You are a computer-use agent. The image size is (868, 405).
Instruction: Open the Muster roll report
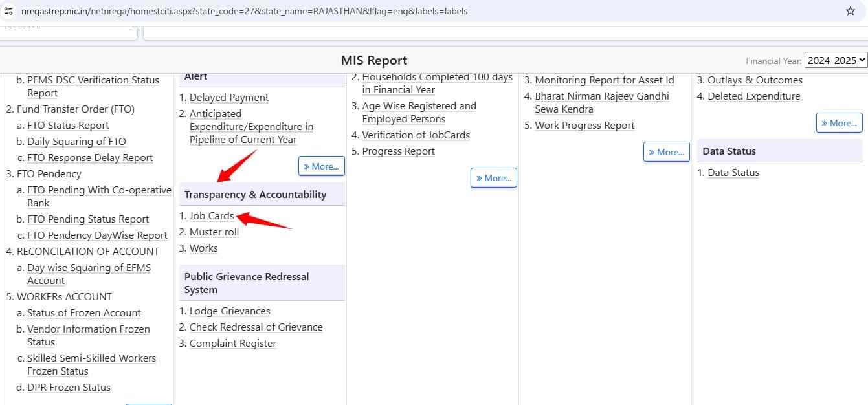(214, 232)
